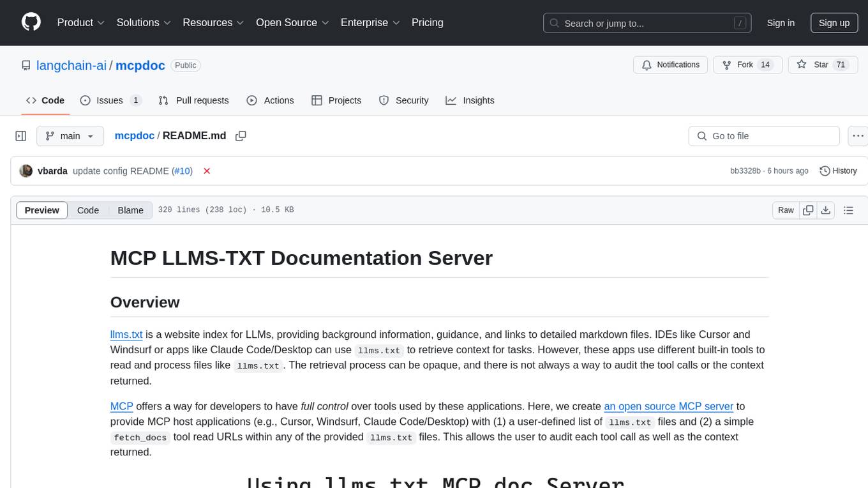Open the GitHub homepage logo
The height and width of the screenshot is (488, 868).
(31, 22)
